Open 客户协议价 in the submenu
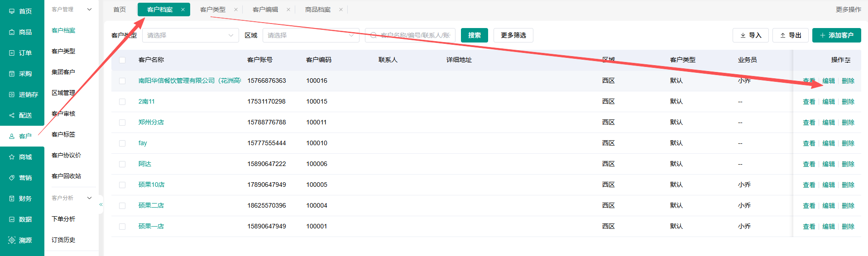 (67, 155)
